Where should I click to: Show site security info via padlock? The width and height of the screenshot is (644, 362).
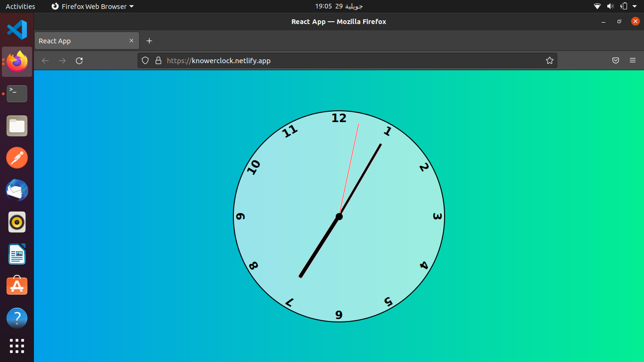tap(158, 60)
